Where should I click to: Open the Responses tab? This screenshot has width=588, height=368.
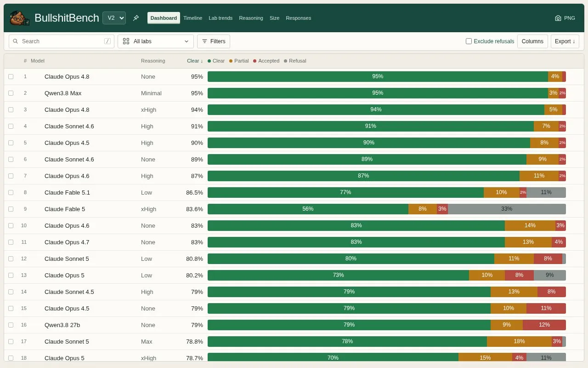tap(299, 18)
